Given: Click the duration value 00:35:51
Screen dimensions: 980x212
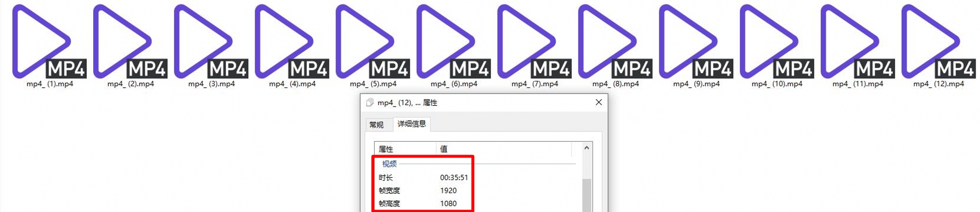Looking at the screenshot, I should coord(454,177).
